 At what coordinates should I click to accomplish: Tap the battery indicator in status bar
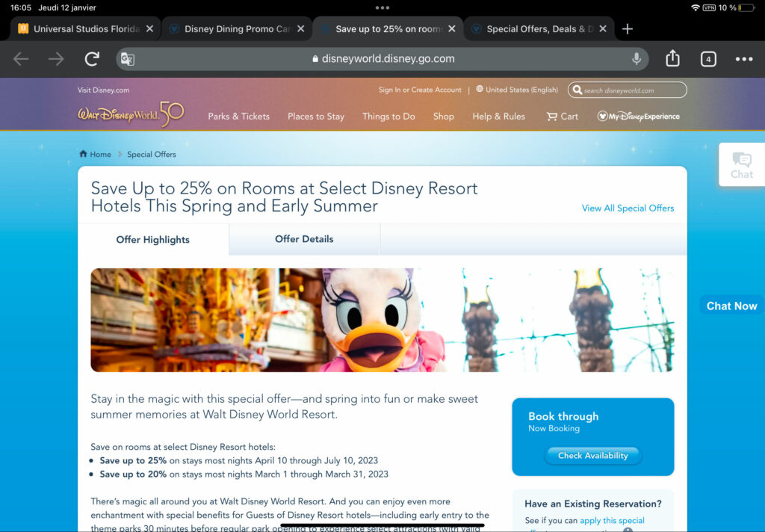tap(746, 7)
